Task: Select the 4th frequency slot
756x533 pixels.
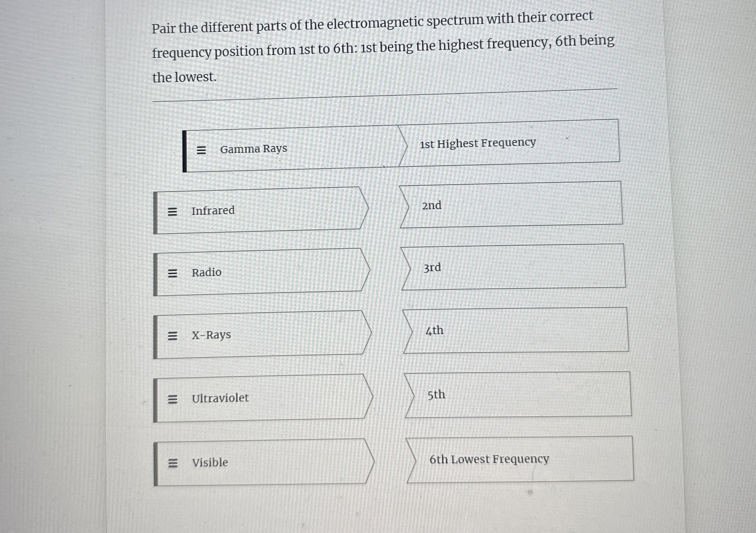Action: (x=517, y=331)
